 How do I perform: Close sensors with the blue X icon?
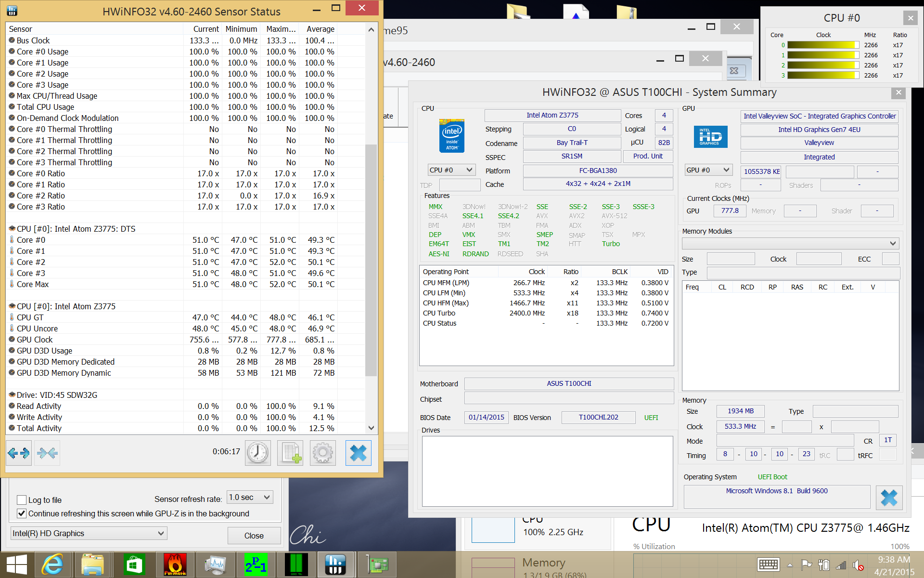coord(359,453)
